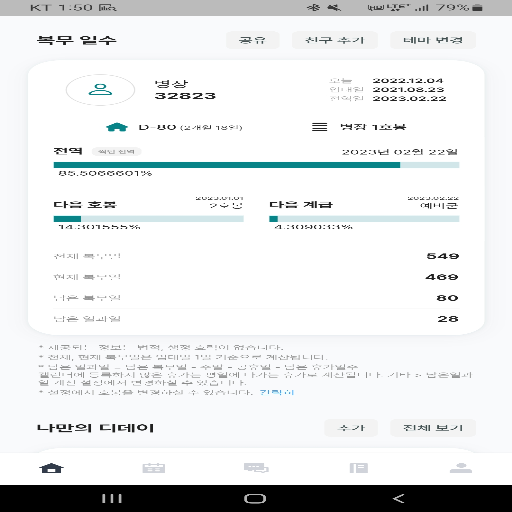Viewport: 512px width, 512px height.
Task: Tap the list icon beside 병장 1호봉
Action: (319, 127)
